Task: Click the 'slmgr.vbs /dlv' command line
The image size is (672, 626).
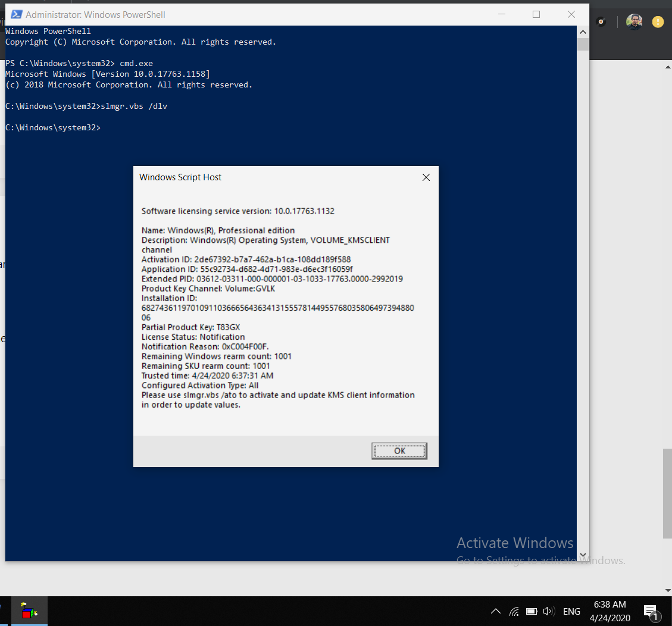Action: [86, 107]
